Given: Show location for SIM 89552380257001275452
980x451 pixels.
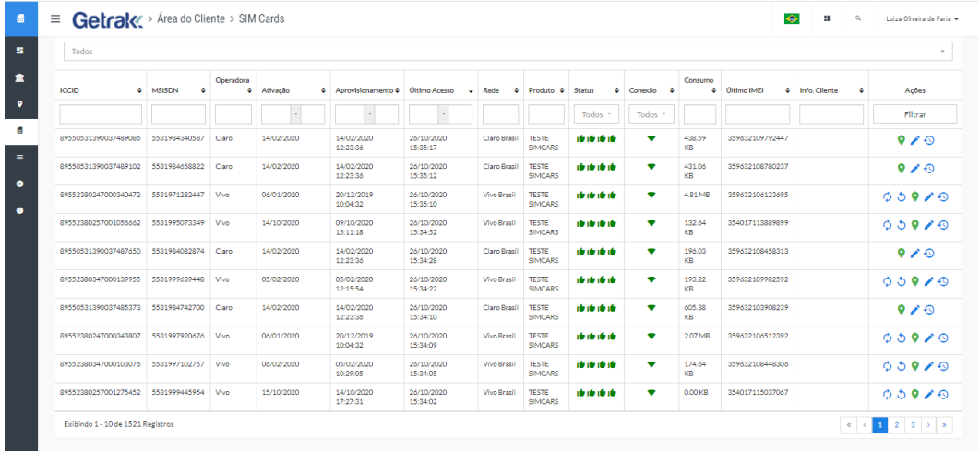Looking at the screenshot, I should (915, 394).
